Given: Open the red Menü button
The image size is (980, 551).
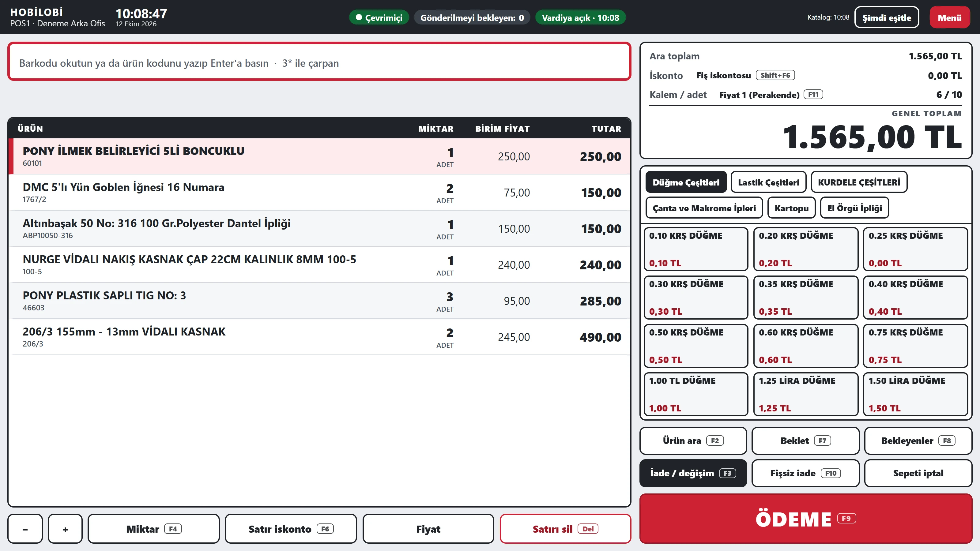Looking at the screenshot, I should pyautogui.click(x=950, y=17).
